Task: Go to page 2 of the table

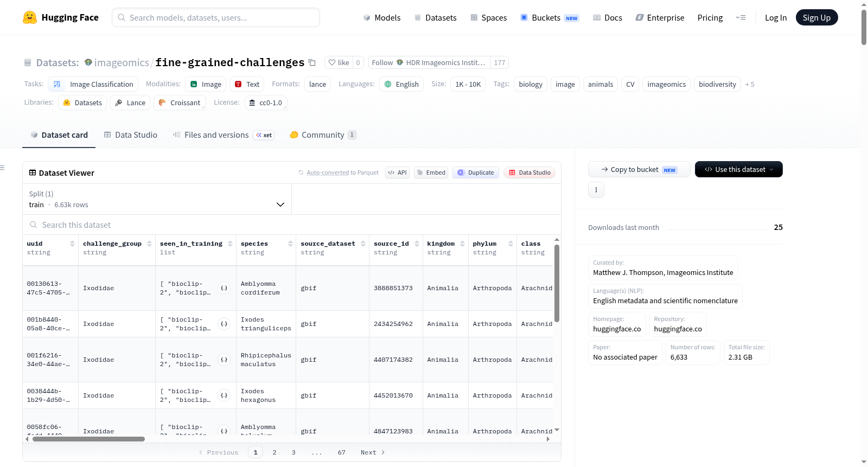Action: pos(275,452)
